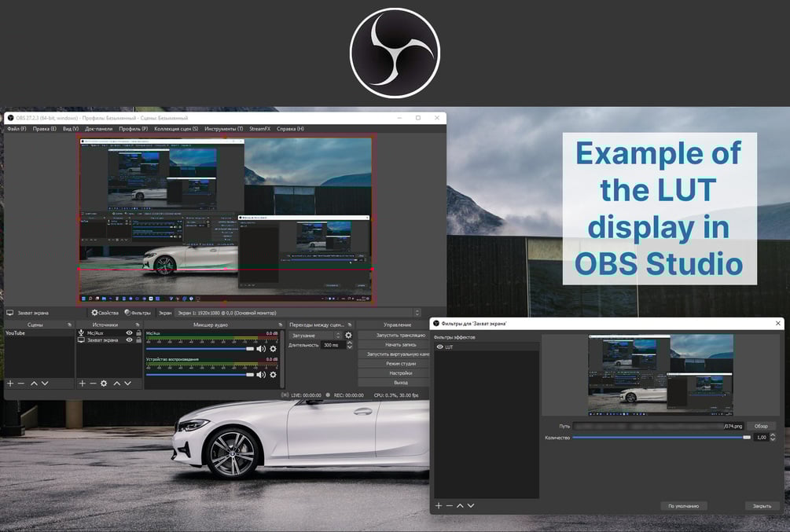Screen dimensions: 790x532
Task: Open the Док-панели menu
Action: [99, 129]
